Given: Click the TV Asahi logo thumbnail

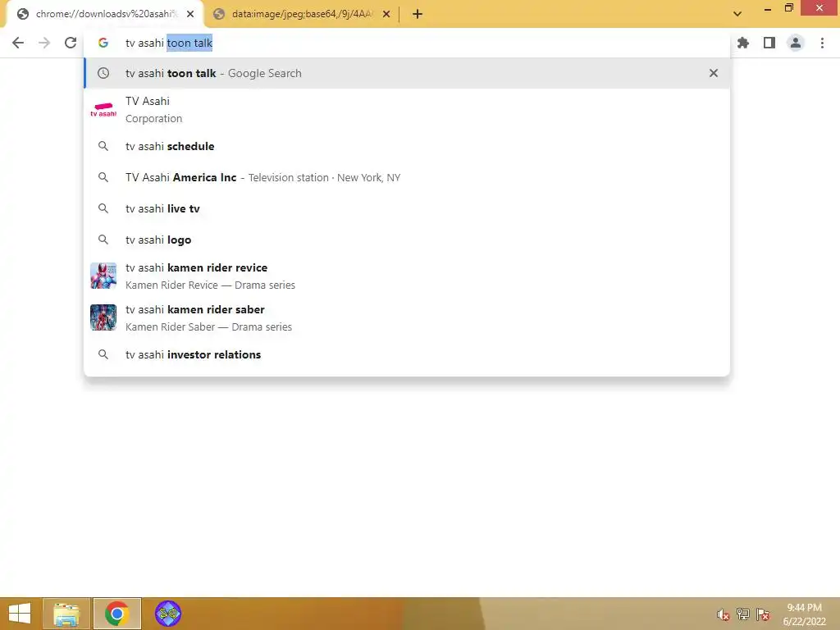Looking at the screenshot, I should click(103, 110).
